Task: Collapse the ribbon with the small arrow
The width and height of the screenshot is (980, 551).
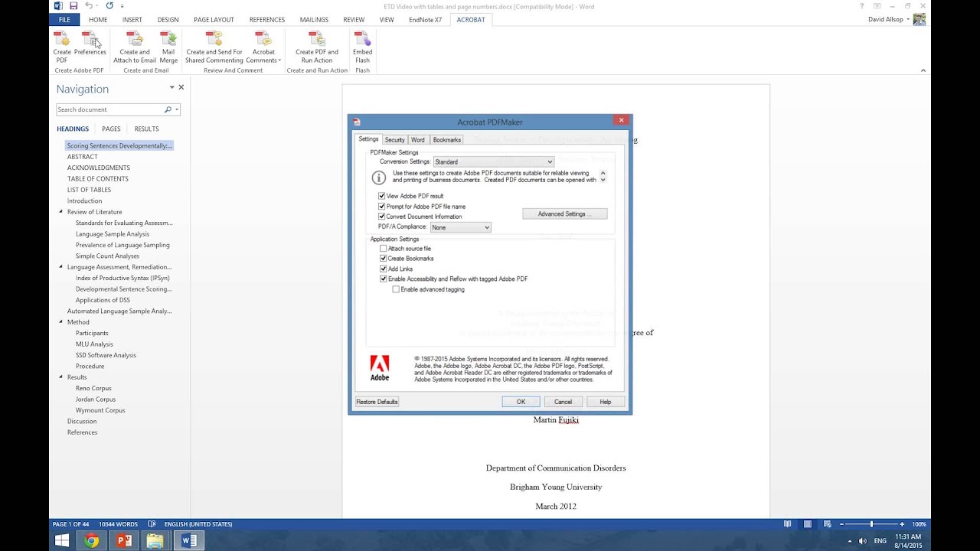Action: pos(923,70)
